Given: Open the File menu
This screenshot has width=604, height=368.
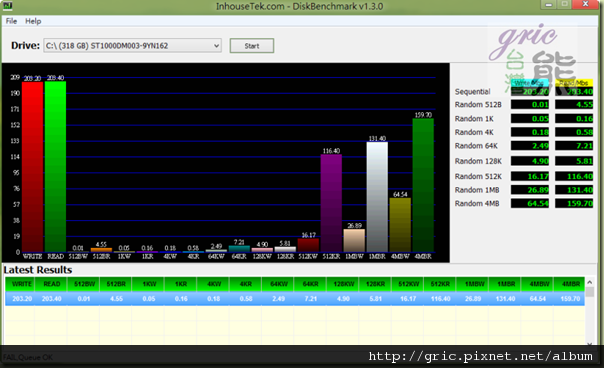Looking at the screenshot, I should pyautogui.click(x=11, y=21).
